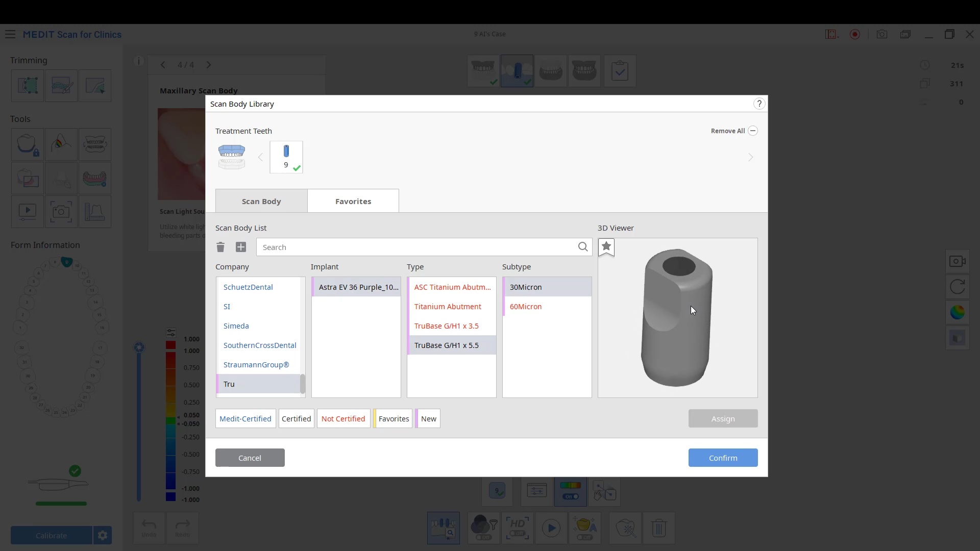The height and width of the screenshot is (551, 980).
Task: Add new scan body with plus icon
Action: pos(241,247)
